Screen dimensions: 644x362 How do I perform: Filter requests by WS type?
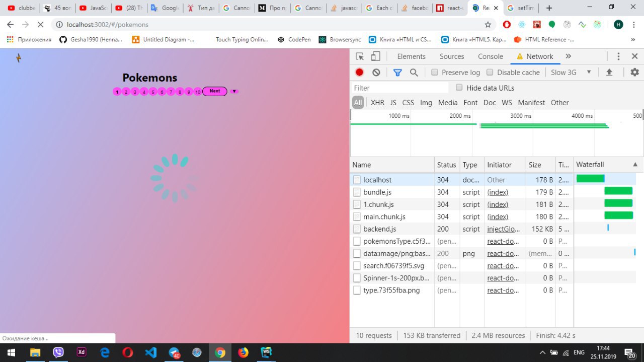(507, 102)
